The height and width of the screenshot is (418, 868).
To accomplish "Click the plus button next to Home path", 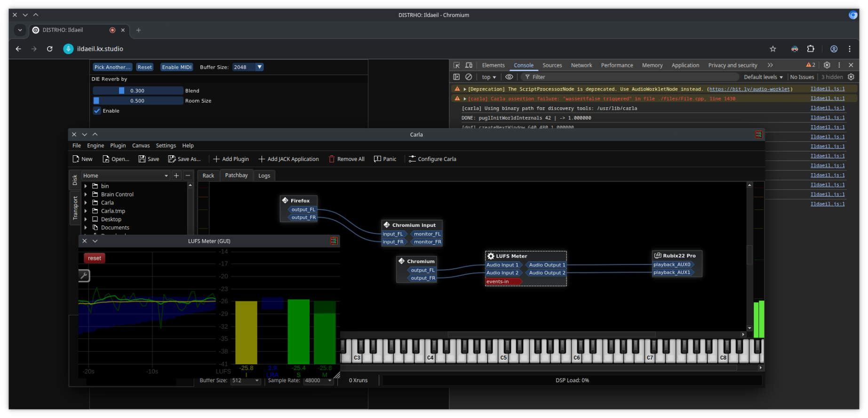I will click(x=176, y=176).
